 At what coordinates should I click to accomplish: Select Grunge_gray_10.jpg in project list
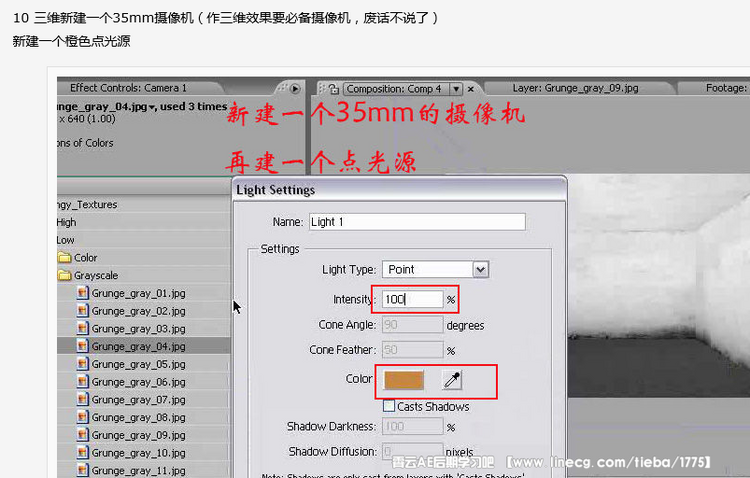138,453
